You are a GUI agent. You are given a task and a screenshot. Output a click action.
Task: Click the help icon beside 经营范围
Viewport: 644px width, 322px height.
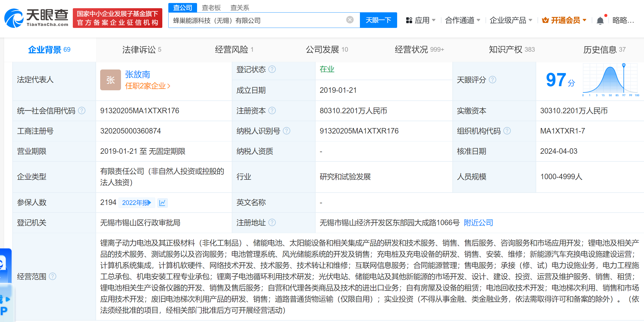(53, 276)
